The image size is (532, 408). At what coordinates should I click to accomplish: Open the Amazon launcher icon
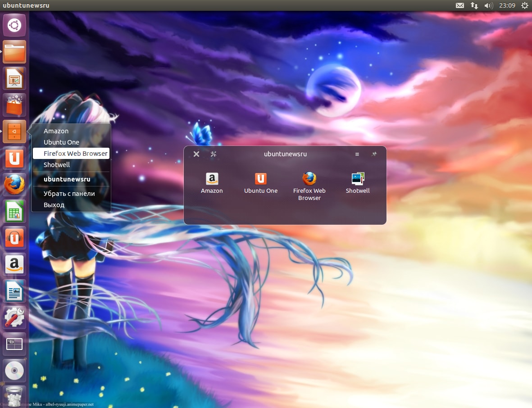14,264
